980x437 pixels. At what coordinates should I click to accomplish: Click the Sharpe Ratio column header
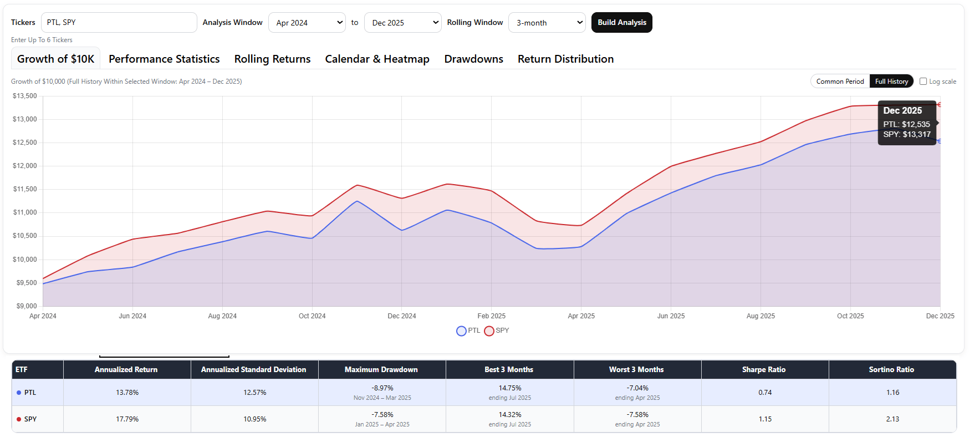(x=764, y=370)
